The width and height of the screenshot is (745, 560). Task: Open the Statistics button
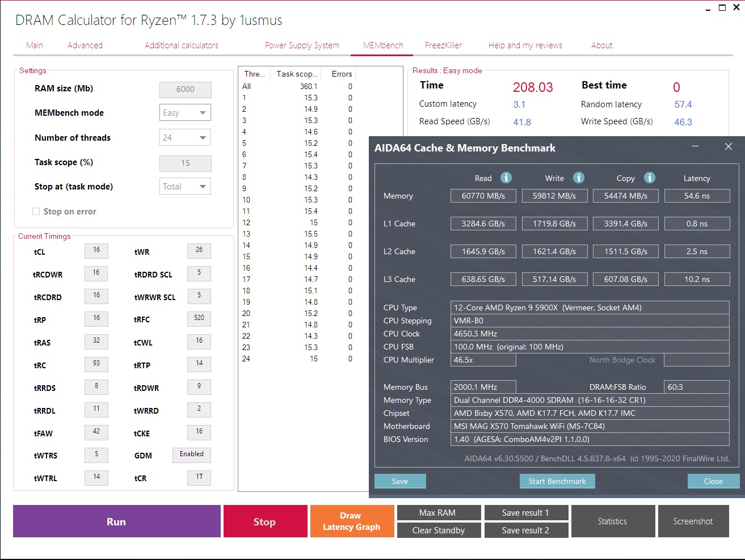coord(612,521)
